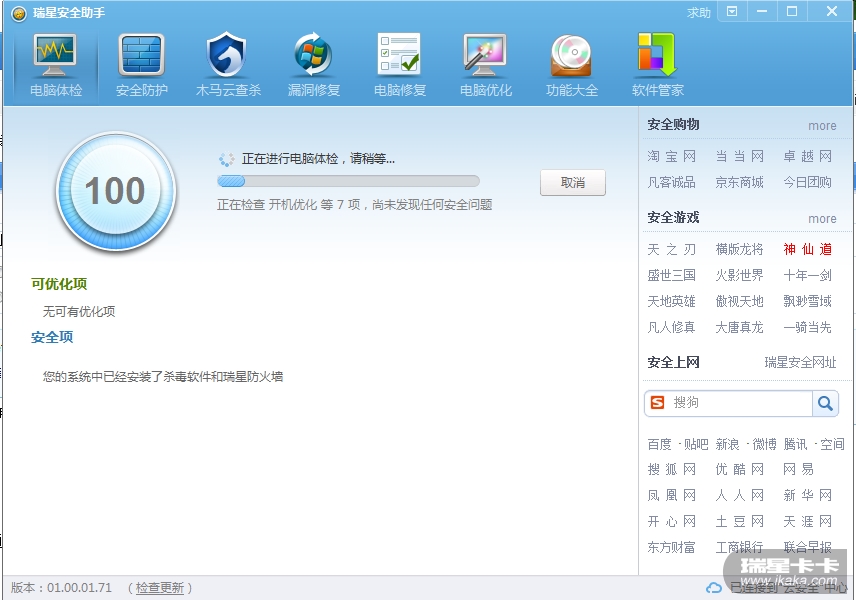Image resolution: width=856 pixels, height=600 pixels.
Task: Open 十年一剑 game link
Action: point(807,275)
